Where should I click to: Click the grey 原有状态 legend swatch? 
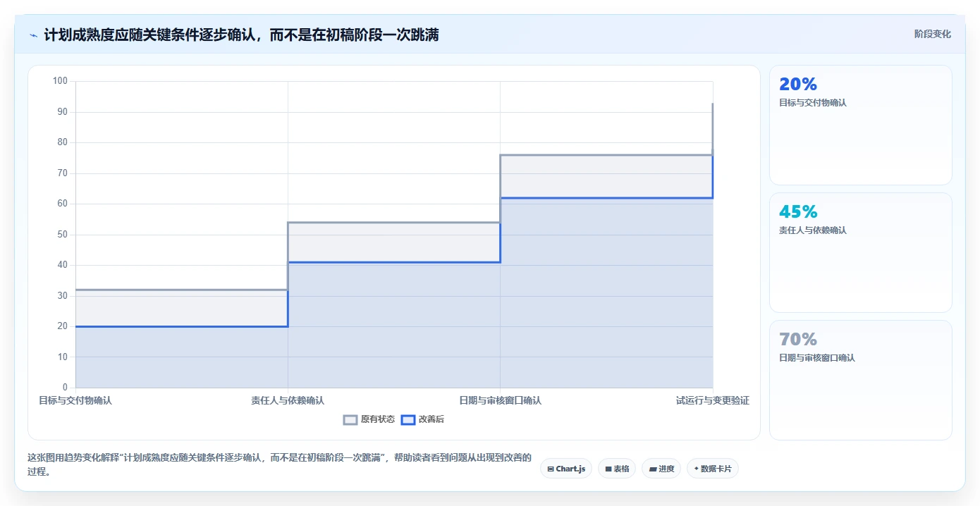click(350, 419)
